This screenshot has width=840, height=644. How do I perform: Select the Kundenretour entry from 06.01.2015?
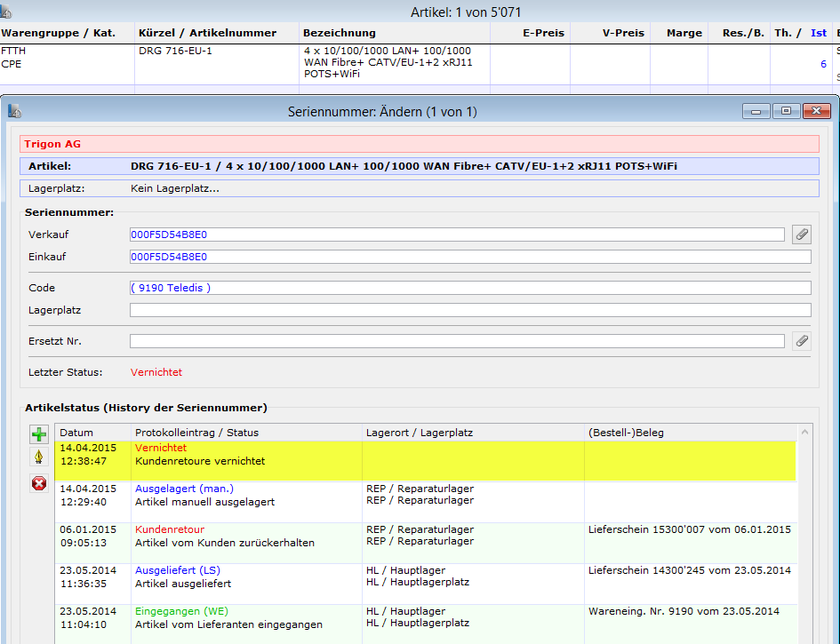pos(425,536)
